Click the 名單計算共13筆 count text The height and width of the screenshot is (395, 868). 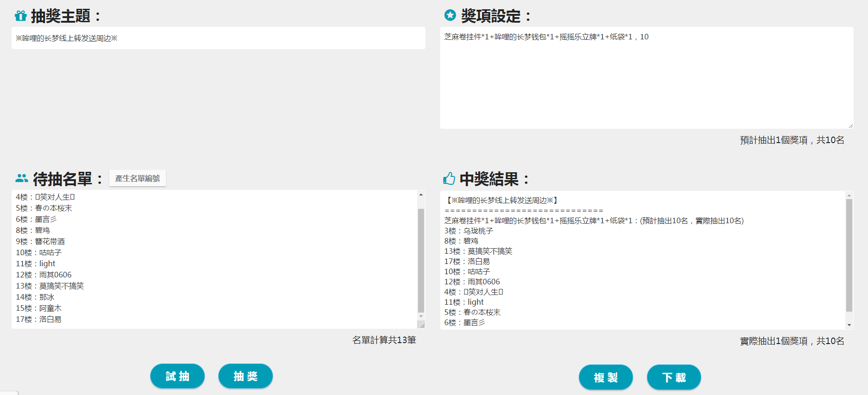[x=384, y=340]
